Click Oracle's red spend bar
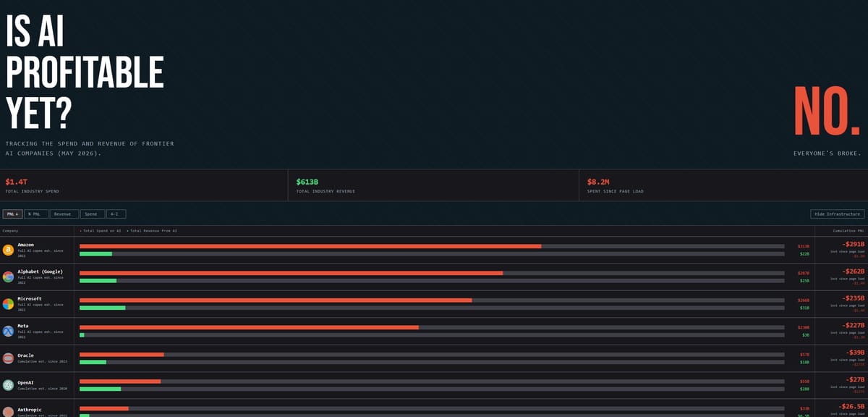The height and width of the screenshot is (417, 868). click(122, 354)
